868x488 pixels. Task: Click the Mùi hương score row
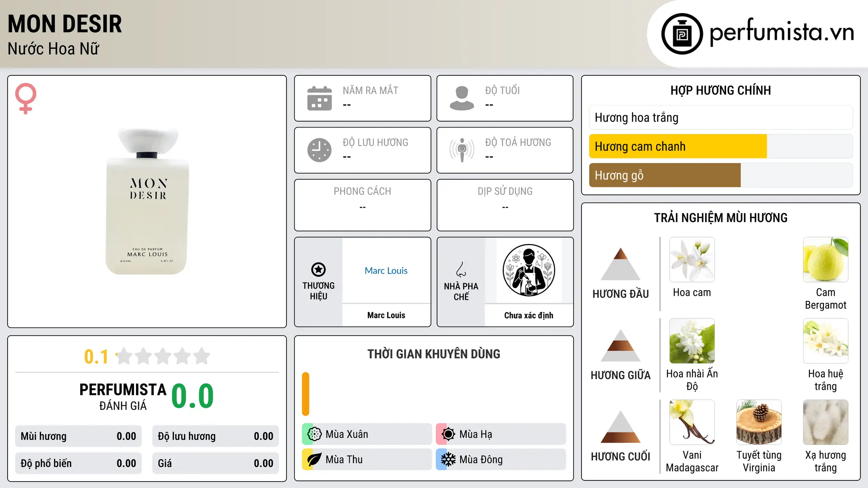[78, 436]
